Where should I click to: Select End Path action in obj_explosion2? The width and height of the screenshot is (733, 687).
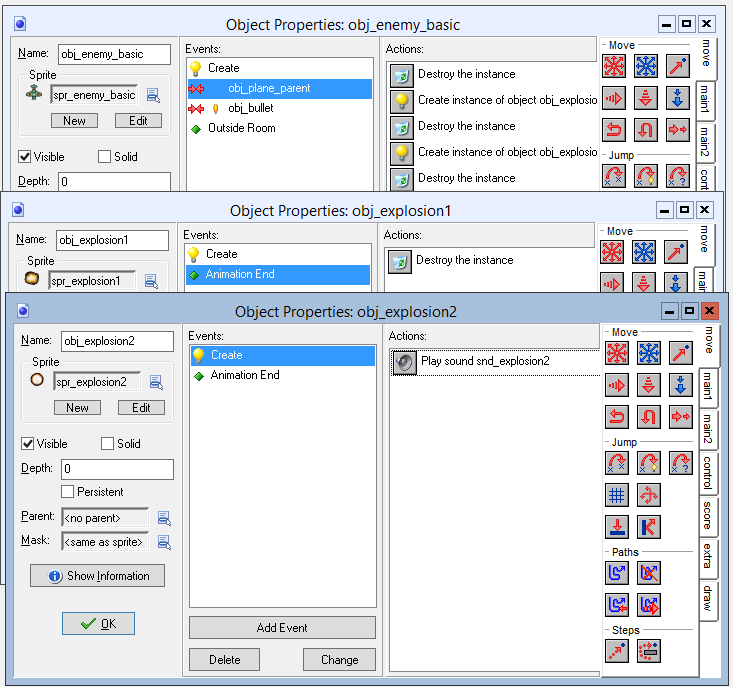(x=648, y=573)
